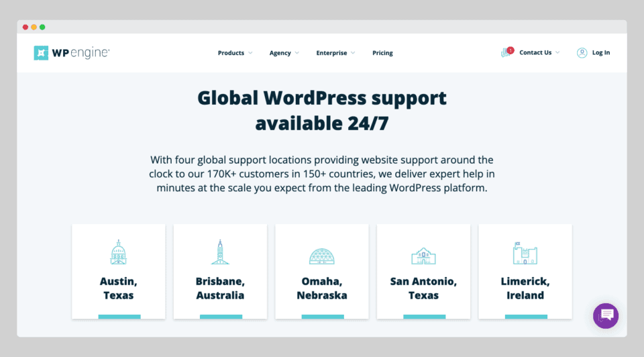
Task: Expand the Enterprise dropdown chevron
Action: 353,53
